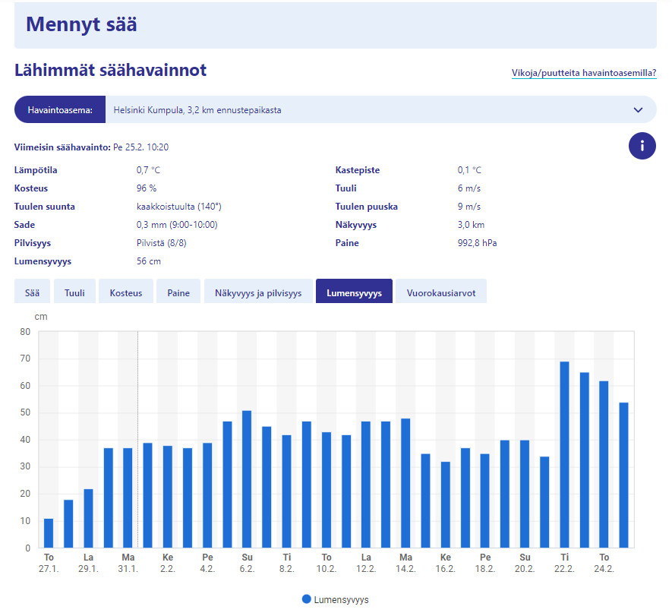The height and width of the screenshot is (616, 672).
Task: Open the Vuorokausiarvot tab
Action: tap(440, 293)
